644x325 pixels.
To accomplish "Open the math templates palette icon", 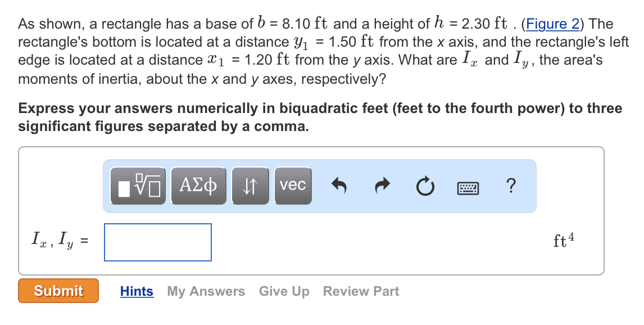I will [138, 186].
